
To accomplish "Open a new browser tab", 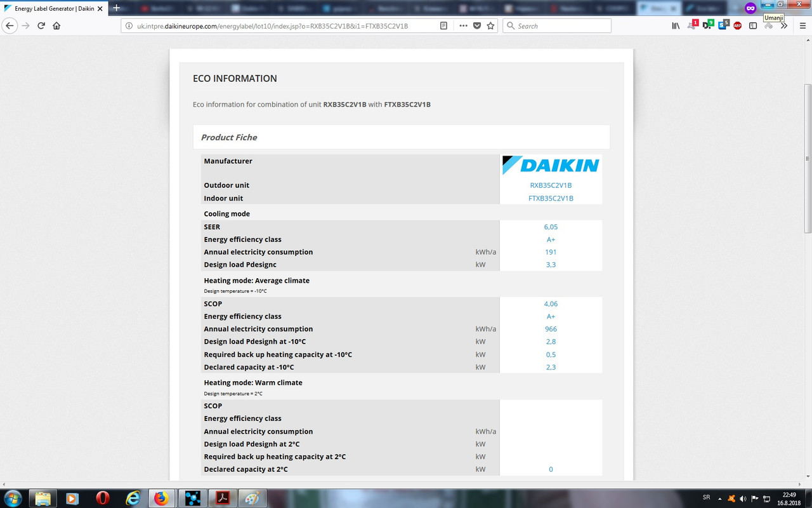I will pos(116,8).
